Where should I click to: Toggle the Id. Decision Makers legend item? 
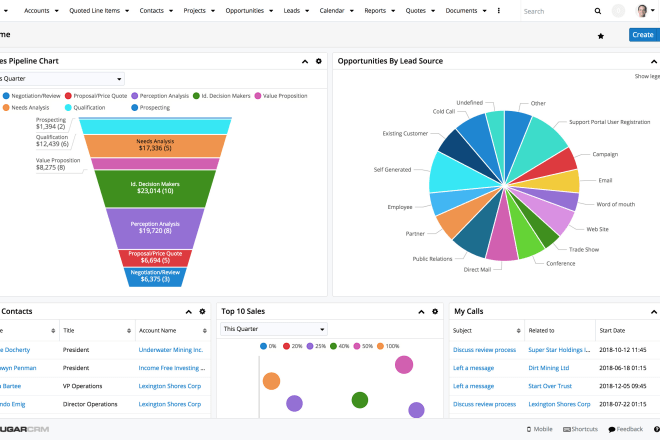tap(221, 96)
